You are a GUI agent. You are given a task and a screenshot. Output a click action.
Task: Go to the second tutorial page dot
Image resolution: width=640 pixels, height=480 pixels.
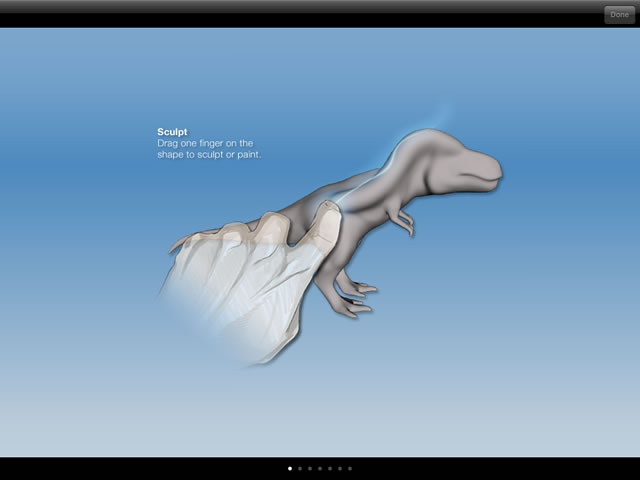[300, 469]
